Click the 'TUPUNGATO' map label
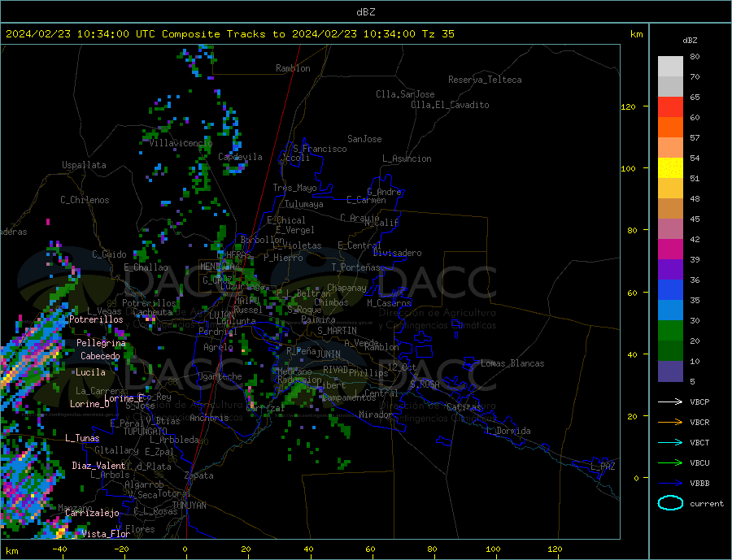The image size is (732, 560). click(146, 432)
